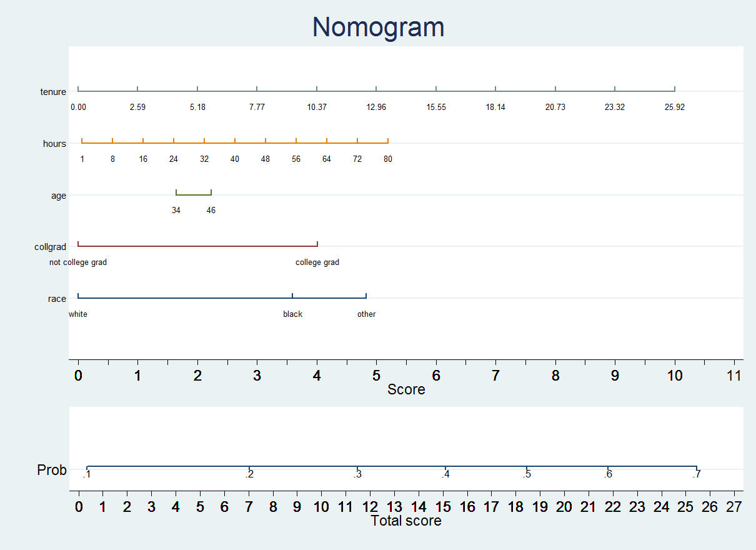The height and width of the screenshot is (550, 756).
Task: Pick hours scale value 64
Action: [x=327, y=159]
